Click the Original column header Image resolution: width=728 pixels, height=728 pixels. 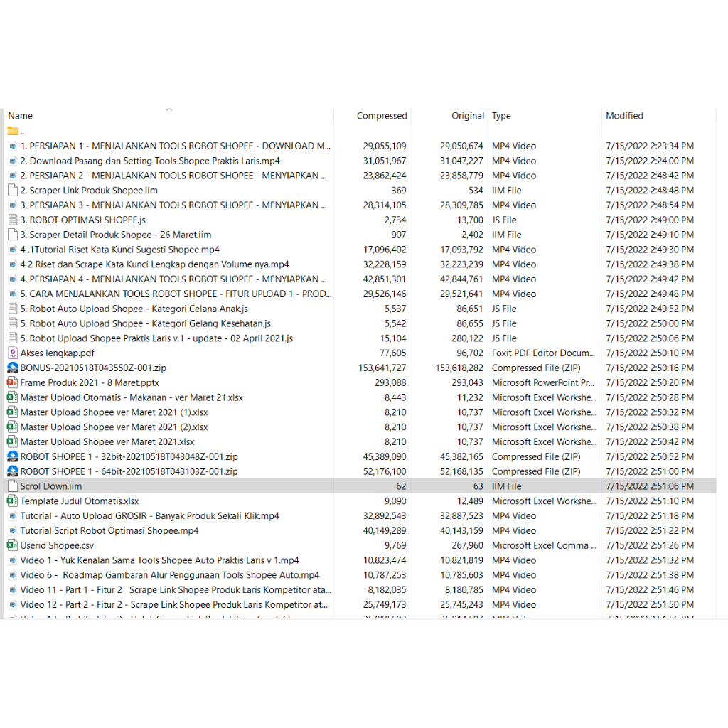(468, 116)
